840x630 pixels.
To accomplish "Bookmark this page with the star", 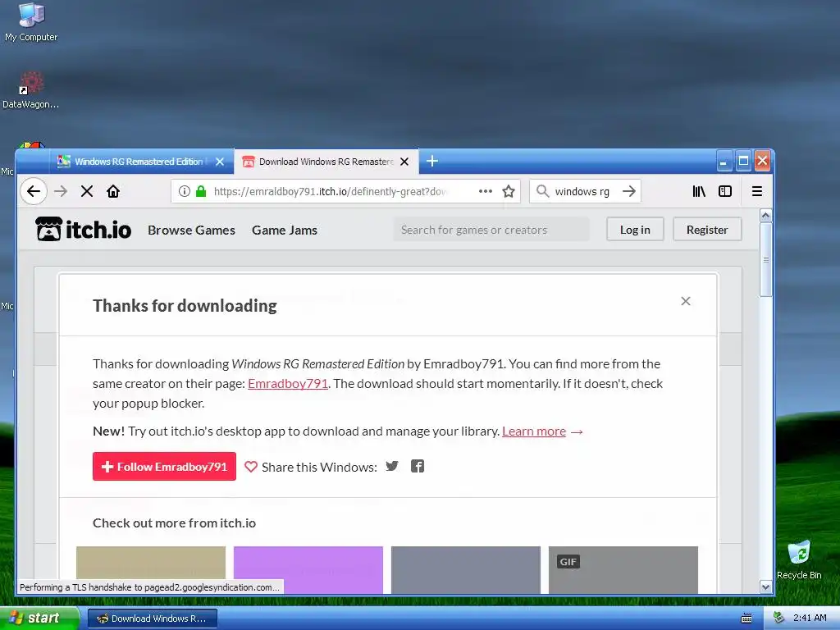I will pyautogui.click(x=509, y=191).
